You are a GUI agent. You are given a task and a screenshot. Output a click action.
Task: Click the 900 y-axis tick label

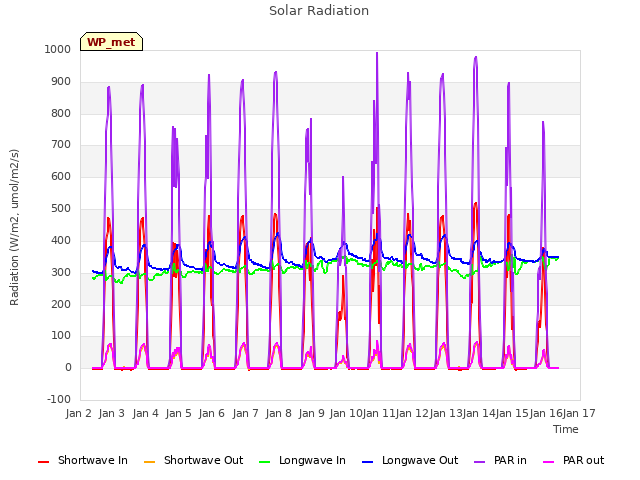coord(61,82)
